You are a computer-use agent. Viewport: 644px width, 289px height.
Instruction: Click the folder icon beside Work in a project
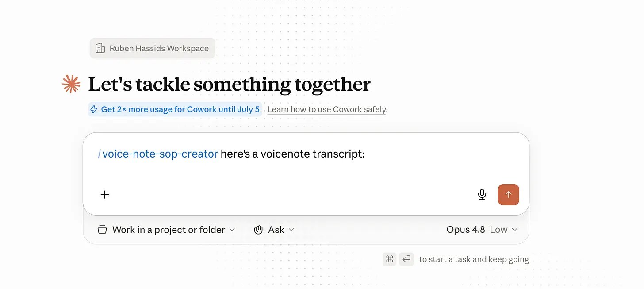102,230
